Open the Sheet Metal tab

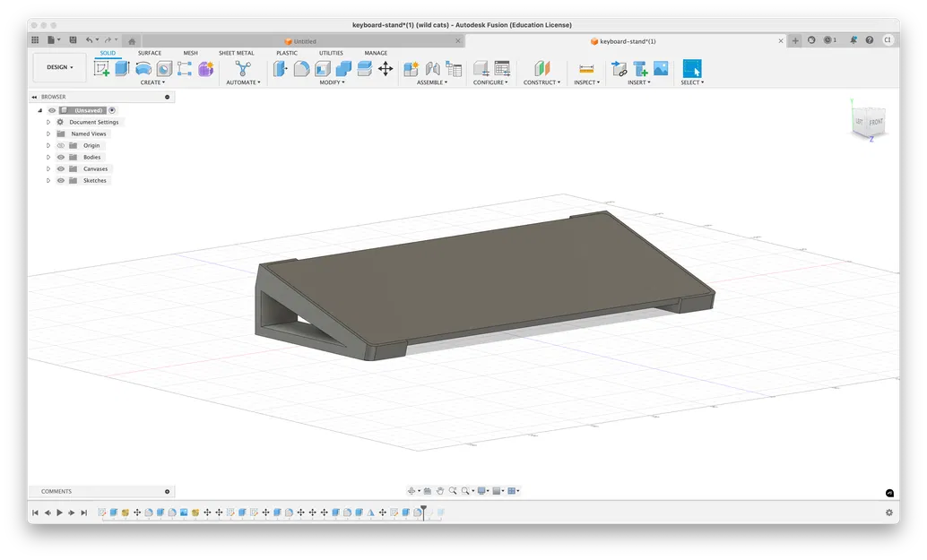point(236,53)
